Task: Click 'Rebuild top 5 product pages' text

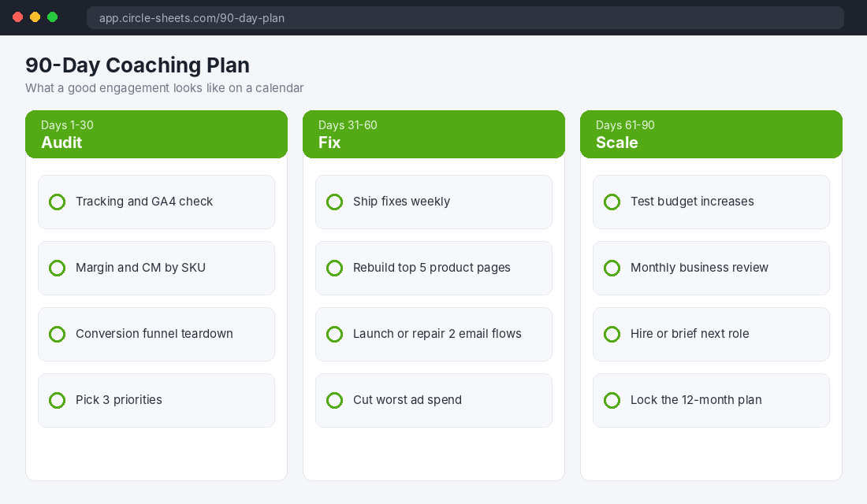Action: point(432,268)
